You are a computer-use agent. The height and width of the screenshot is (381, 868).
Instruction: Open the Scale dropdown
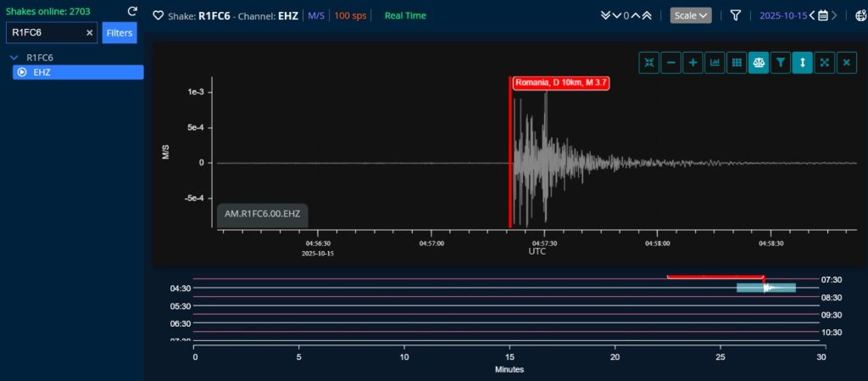691,15
